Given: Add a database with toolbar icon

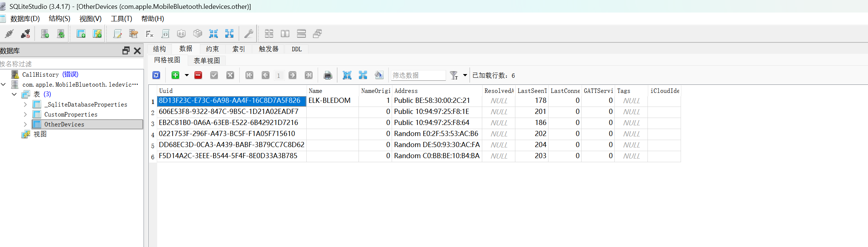Looking at the screenshot, I should 45,34.
